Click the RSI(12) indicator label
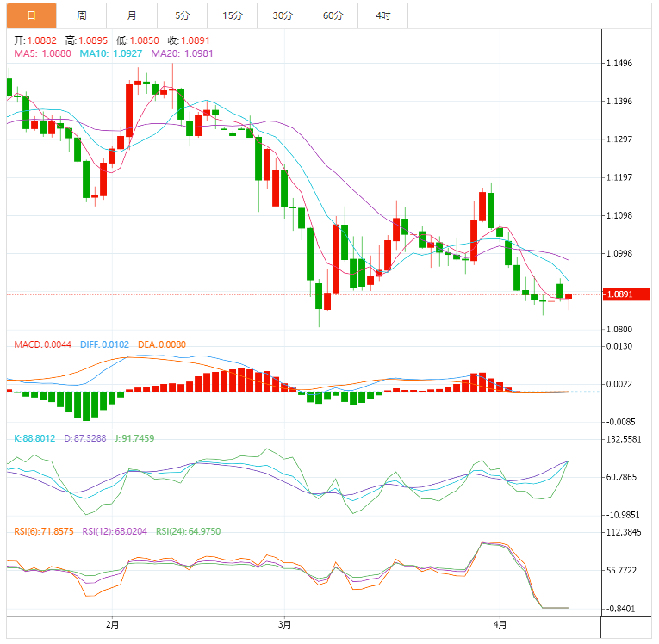659x644 pixels. 115,532
